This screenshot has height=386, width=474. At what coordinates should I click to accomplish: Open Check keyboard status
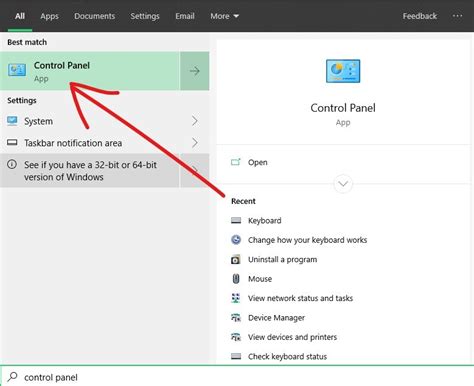(287, 356)
